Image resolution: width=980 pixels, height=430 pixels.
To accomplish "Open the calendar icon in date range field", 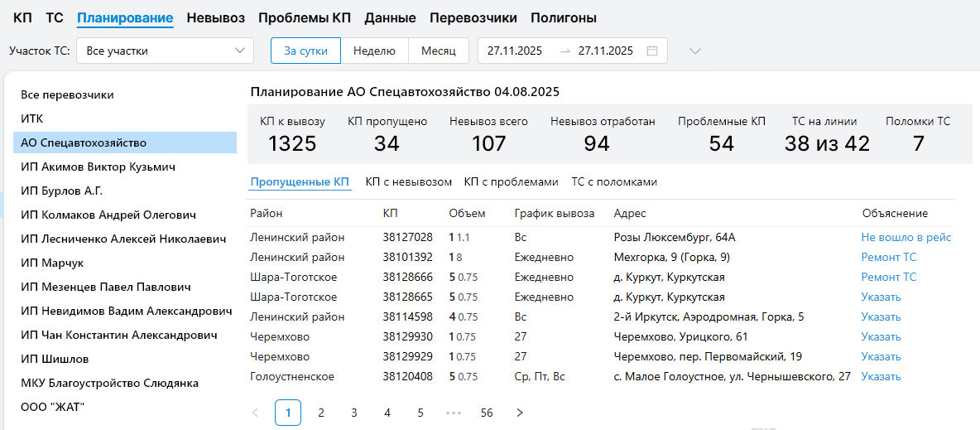I will coord(652,51).
